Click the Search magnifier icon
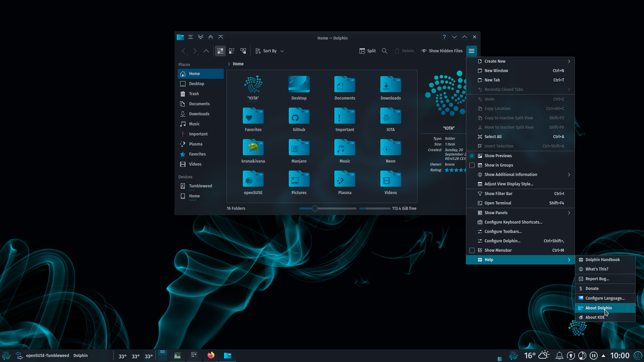The width and height of the screenshot is (644, 362). point(385,51)
